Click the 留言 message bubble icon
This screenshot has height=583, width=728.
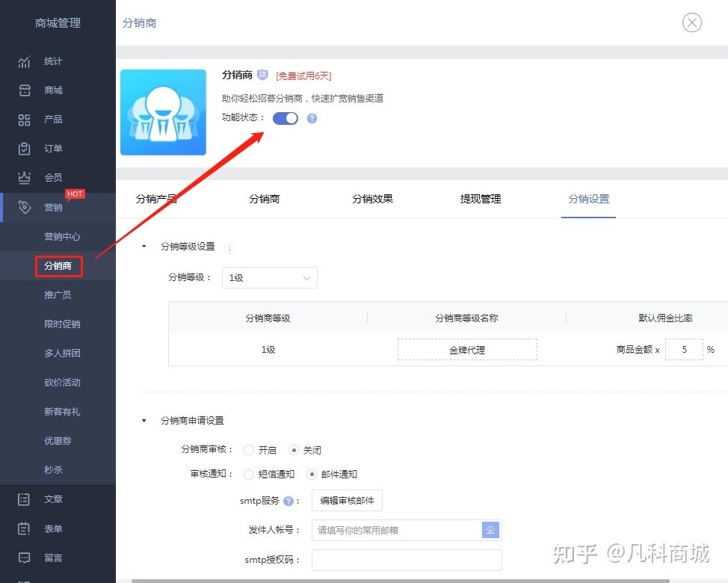pyautogui.click(x=24, y=558)
